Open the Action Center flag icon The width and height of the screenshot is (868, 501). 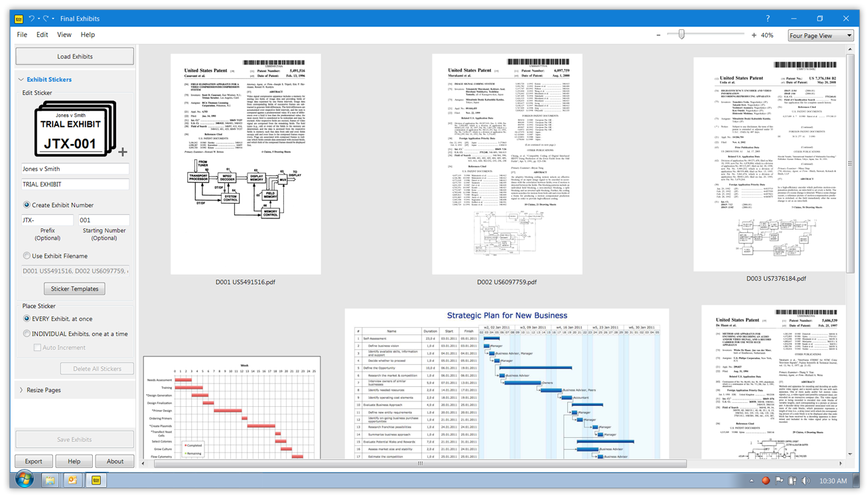click(779, 480)
